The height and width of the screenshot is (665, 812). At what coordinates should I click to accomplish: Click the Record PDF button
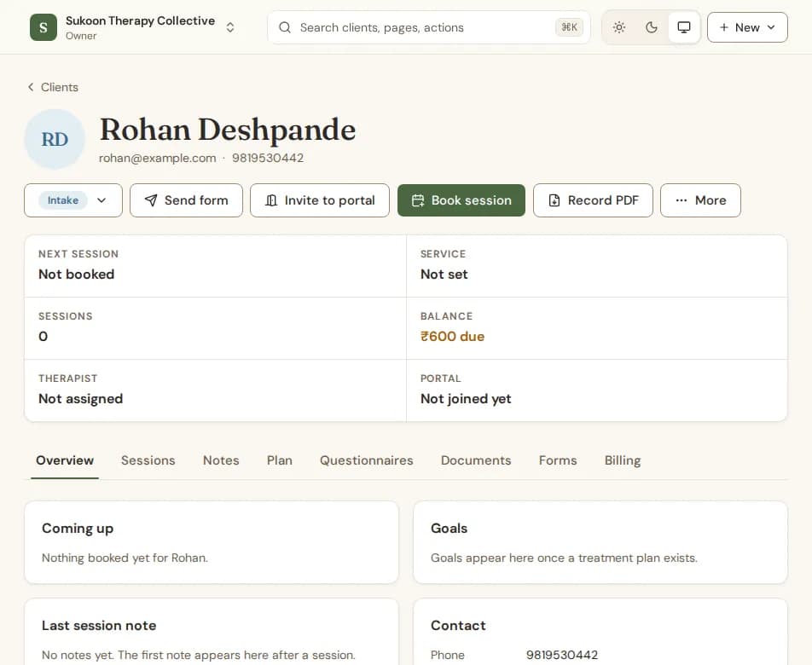pos(593,200)
